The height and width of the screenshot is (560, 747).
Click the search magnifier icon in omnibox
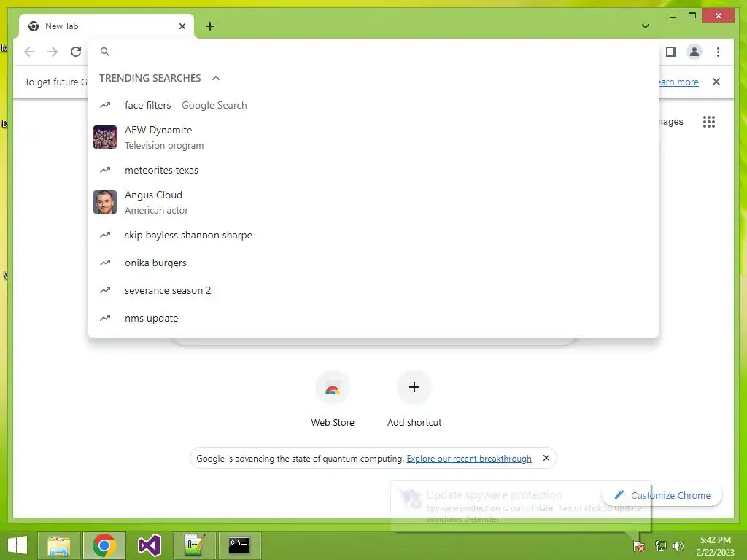(105, 52)
